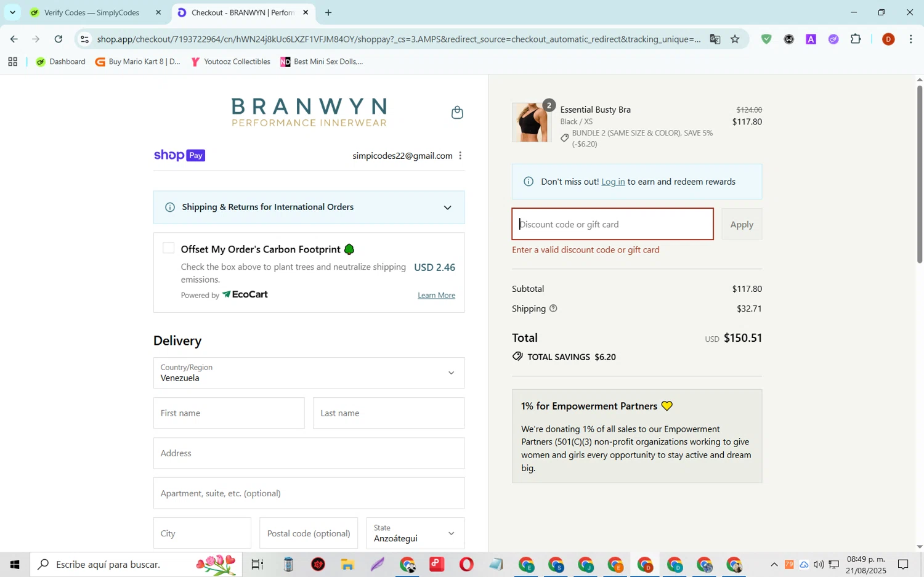Click the Address field
The width and height of the screenshot is (924, 577).
309,453
